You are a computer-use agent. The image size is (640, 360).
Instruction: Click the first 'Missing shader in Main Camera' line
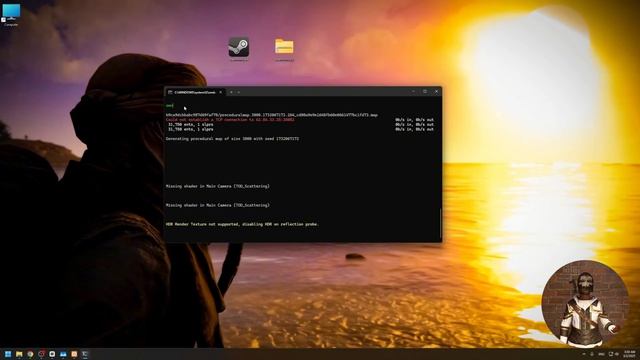(218, 186)
